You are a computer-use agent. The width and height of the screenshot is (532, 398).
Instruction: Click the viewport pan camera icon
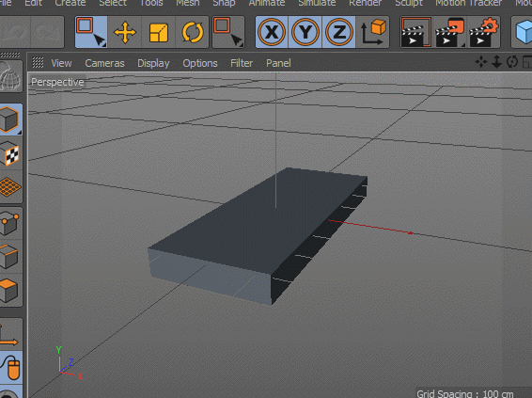coord(480,62)
